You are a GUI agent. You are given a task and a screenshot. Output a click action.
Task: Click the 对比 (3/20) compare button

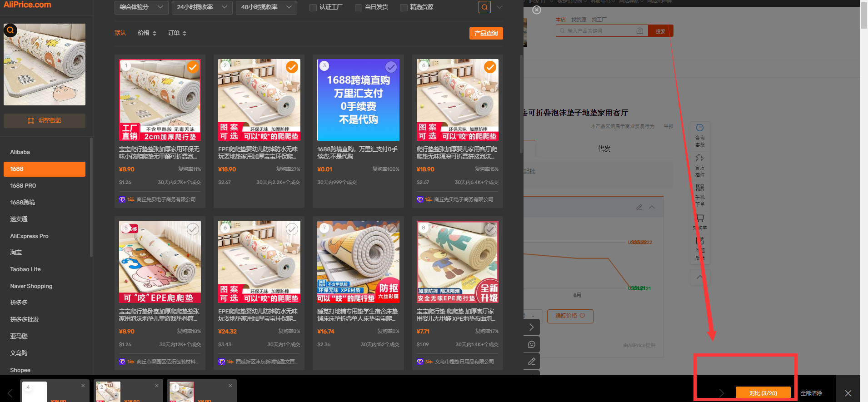(x=763, y=393)
